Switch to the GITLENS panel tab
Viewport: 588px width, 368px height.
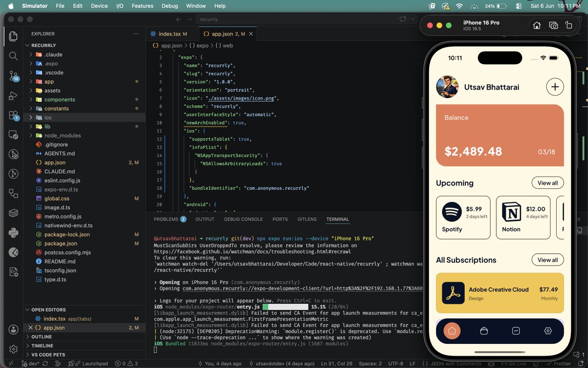[x=307, y=219]
